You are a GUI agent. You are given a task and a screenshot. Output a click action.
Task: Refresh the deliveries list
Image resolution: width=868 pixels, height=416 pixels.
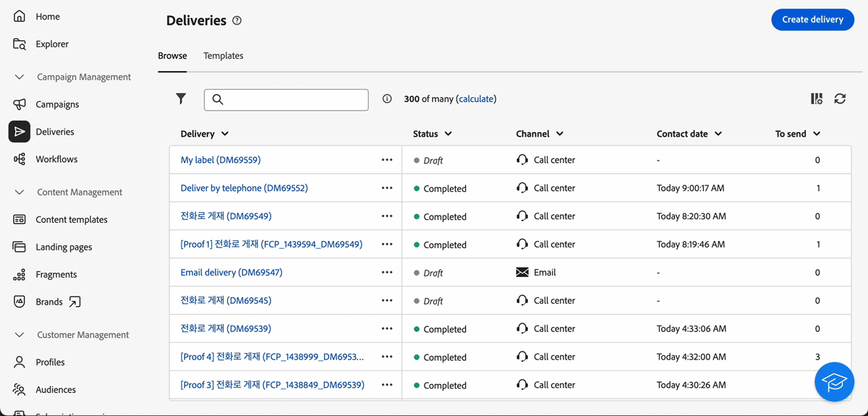[x=840, y=99]
